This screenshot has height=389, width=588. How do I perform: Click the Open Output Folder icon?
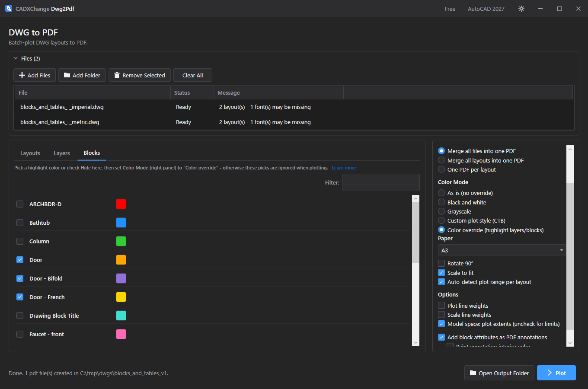[x=473, y=373]
